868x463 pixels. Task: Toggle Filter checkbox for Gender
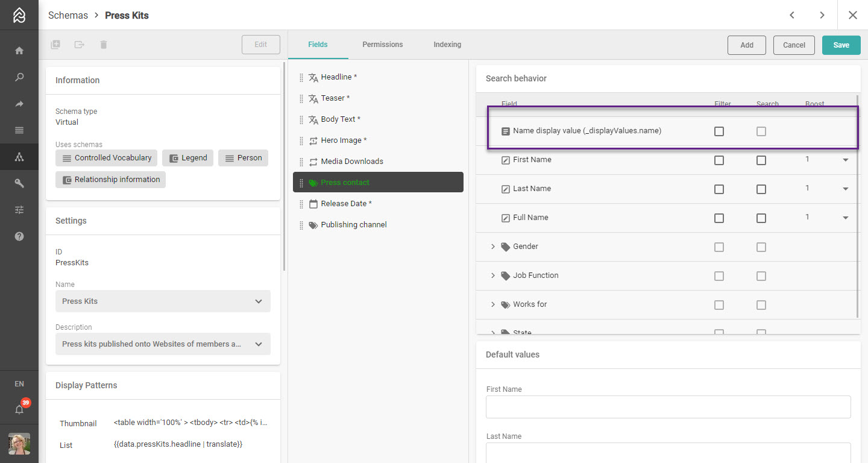(719, 247)
